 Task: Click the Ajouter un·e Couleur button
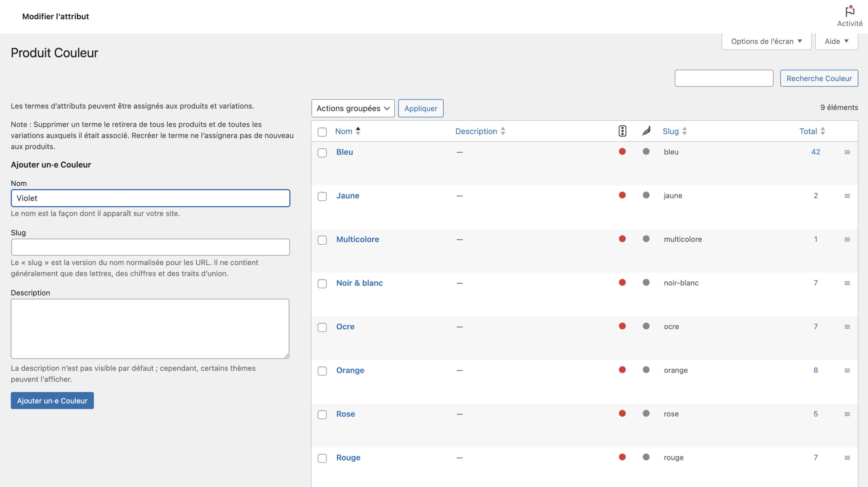pos(52,401)
